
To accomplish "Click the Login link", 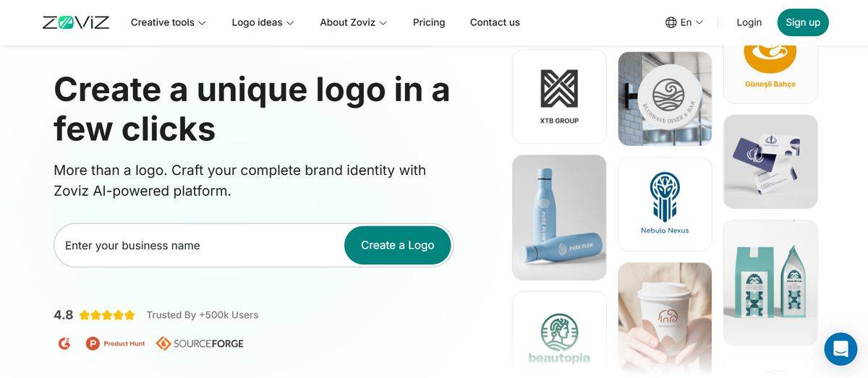I will (749, 22).
